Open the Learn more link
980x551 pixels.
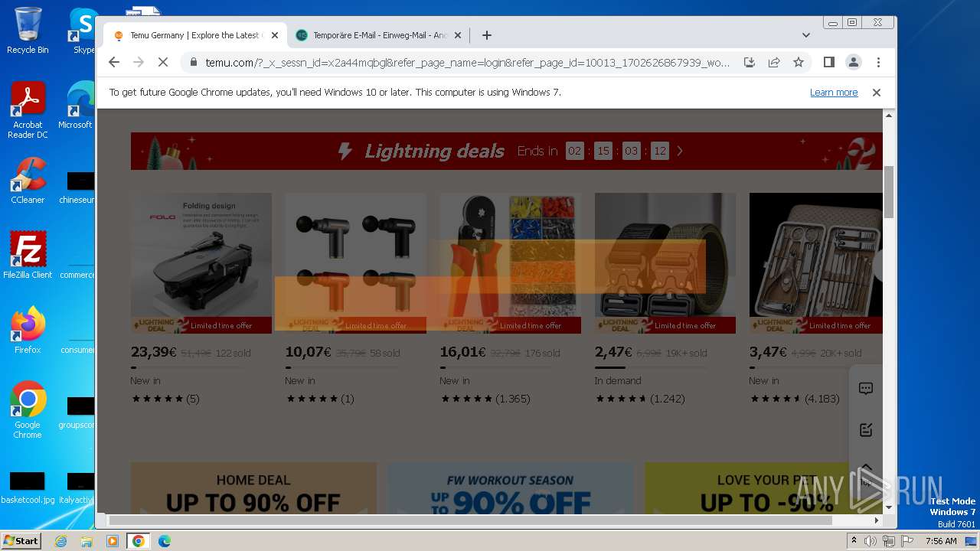(834, 93)
